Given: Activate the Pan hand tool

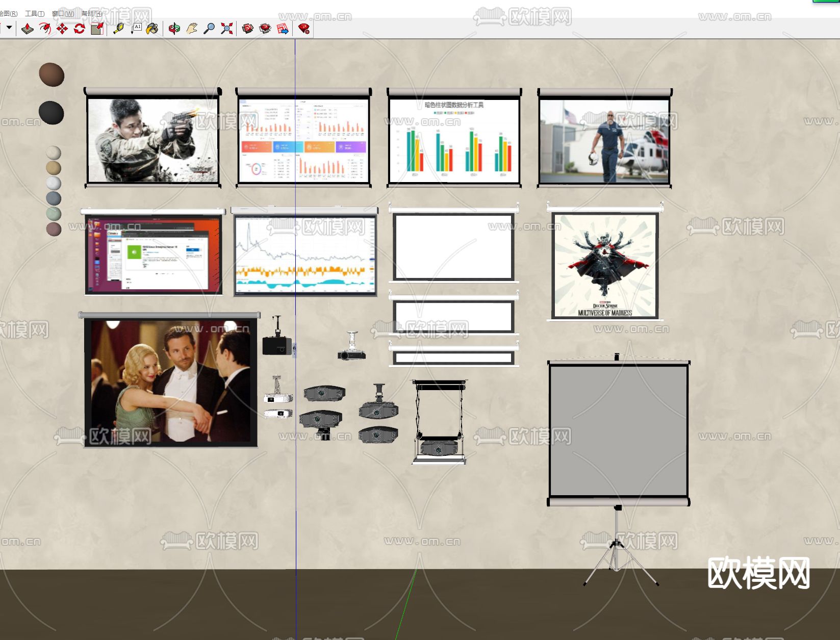Looking at the screenshot, I should pos(192,29).
